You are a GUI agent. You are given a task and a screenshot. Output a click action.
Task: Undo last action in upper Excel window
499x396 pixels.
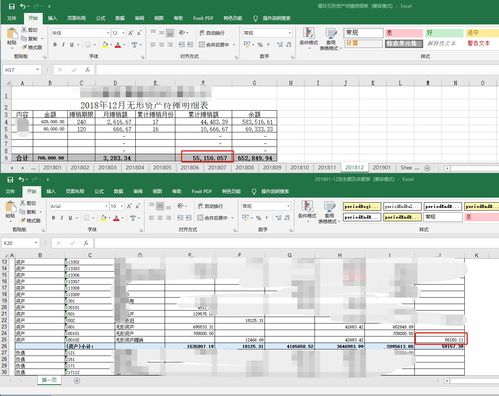coord(23,6)
